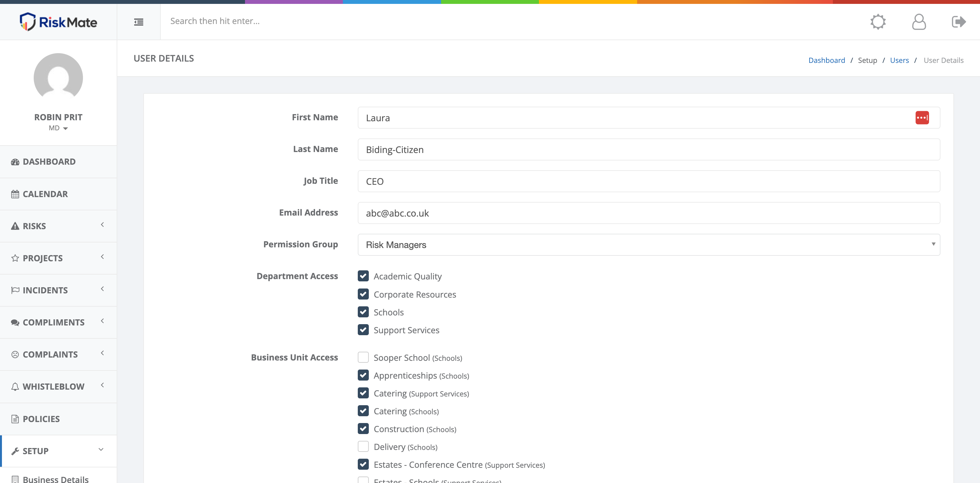The height and width of the screenshot is (483, 980).
Task: Click the Complaints sad face icon
Action: 15,354
